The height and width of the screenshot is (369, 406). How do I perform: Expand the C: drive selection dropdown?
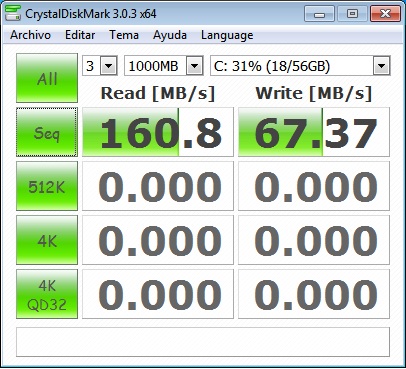tap(381, 66)
